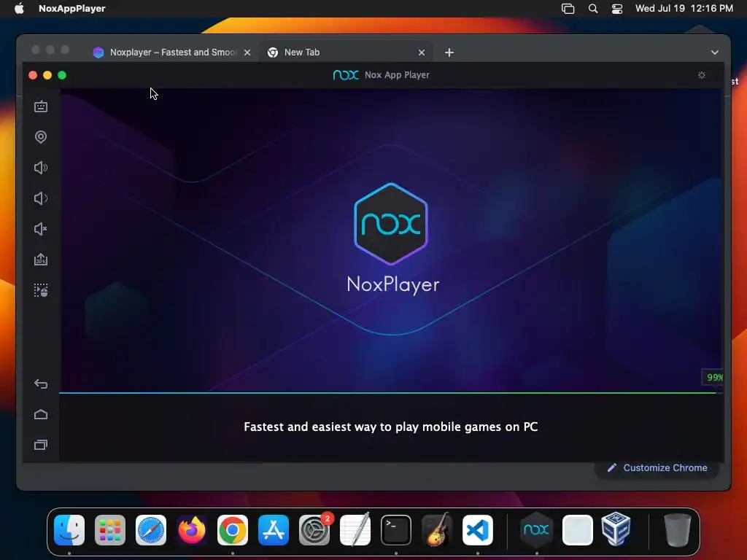Open the App Store from the Dock
The height and width of the screenshot is (560, 747).
coord(274,530)
